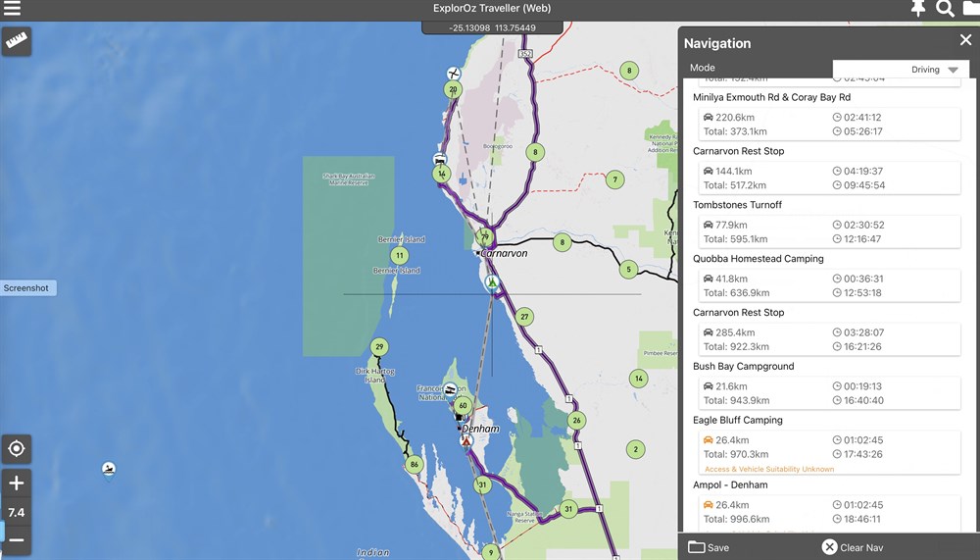Click Clear Nav button
The image size is (980, 560).
coord(852,547)
